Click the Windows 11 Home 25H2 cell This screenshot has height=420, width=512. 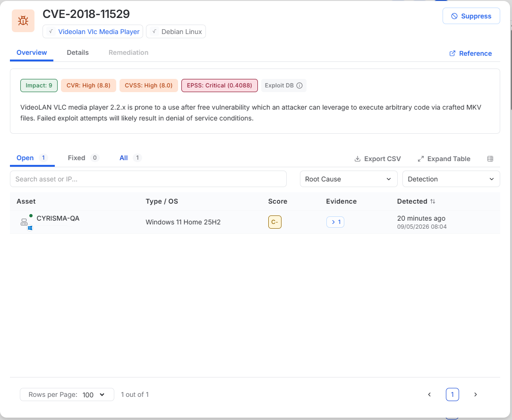coord(183,222)
